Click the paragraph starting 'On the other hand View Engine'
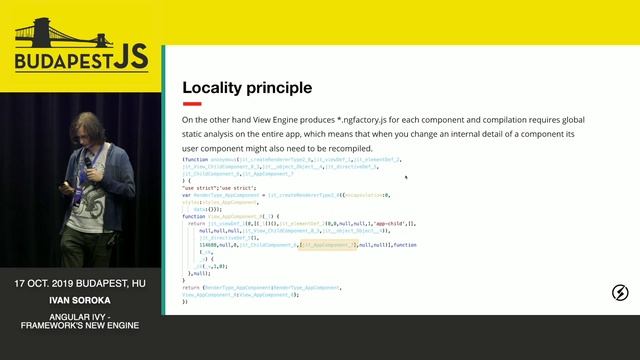This screenshot has width=640, height=360. [383, 134]
